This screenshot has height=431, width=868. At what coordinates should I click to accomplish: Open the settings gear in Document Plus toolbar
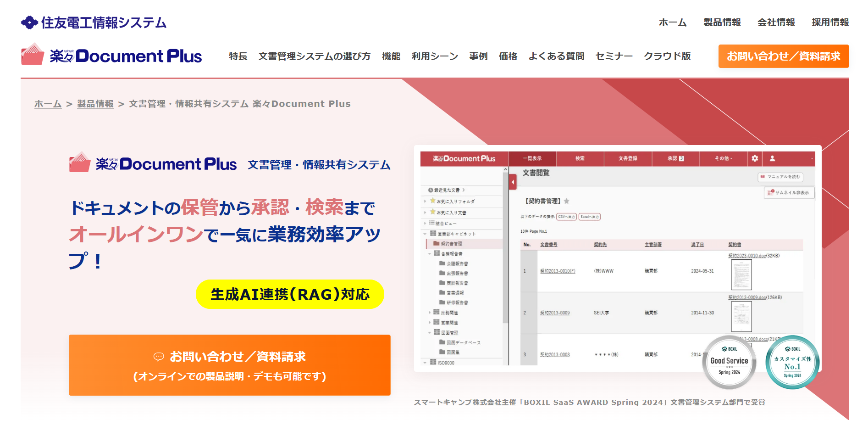tap(754, 159)
